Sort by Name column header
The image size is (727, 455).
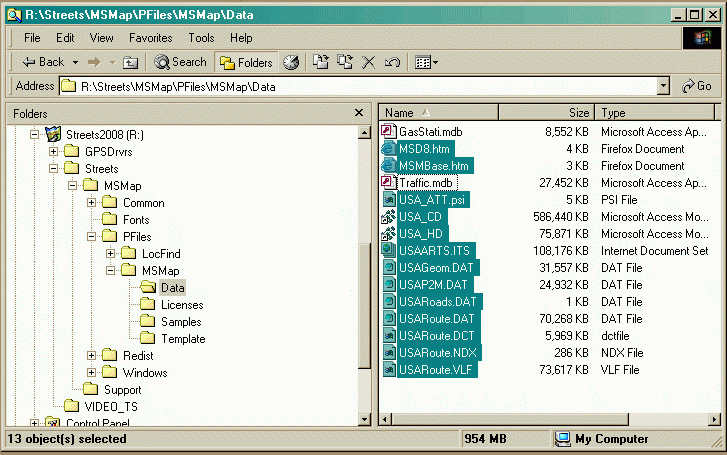(439, 113)
